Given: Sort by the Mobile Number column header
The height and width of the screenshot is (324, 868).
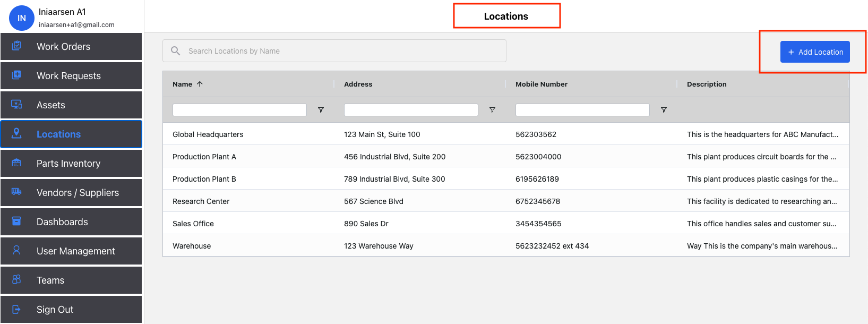Looking at the screenshot, I should click(542, 84).
